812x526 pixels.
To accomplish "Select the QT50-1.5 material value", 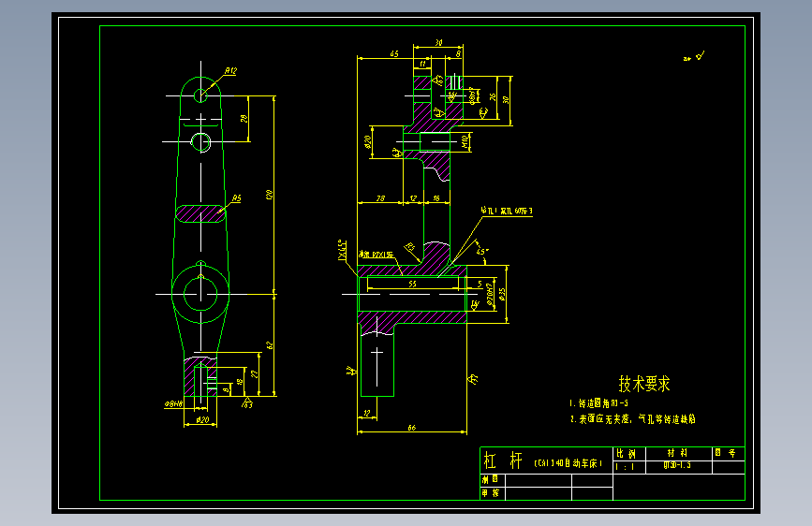I will tap(677, 465).
